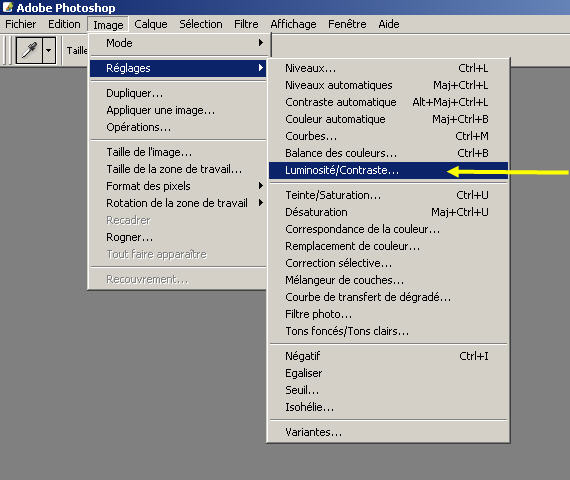The height and width of the screenshot is (480, 570).
Task: Apply Couleur automatique
Action: 388,119
